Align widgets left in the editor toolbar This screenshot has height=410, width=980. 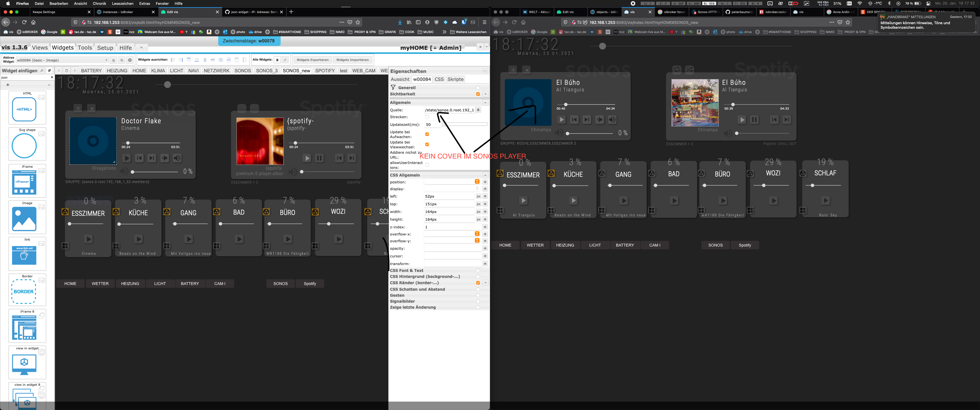(173, 60)
